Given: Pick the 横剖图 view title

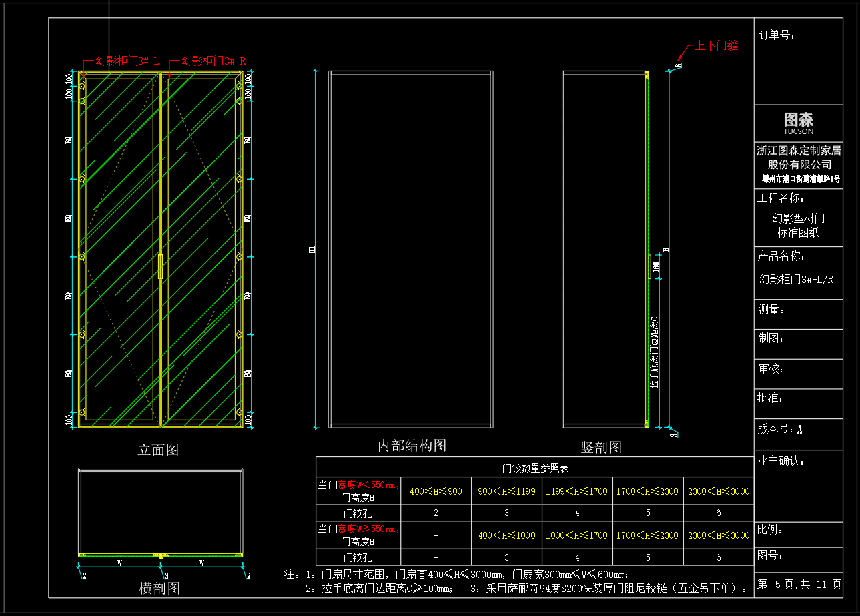Looking at the screenshot, I should click(x=159, y=588).
